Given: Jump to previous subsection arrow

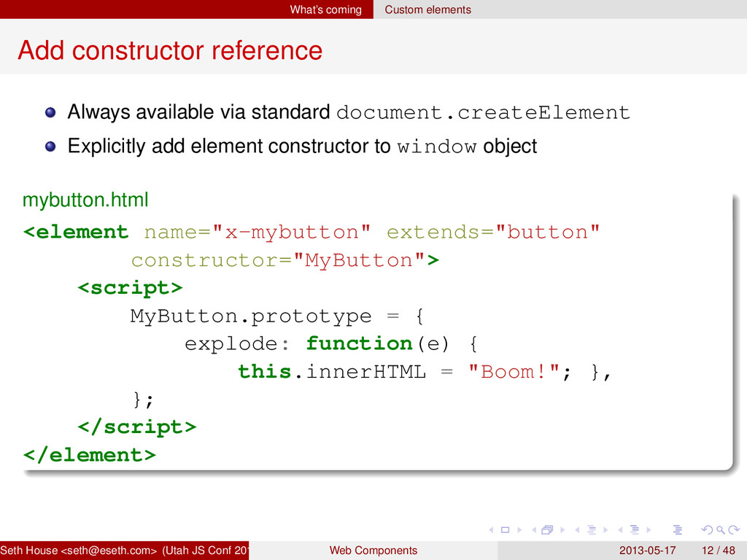Looking at the screenshot, I should (577, 530).
